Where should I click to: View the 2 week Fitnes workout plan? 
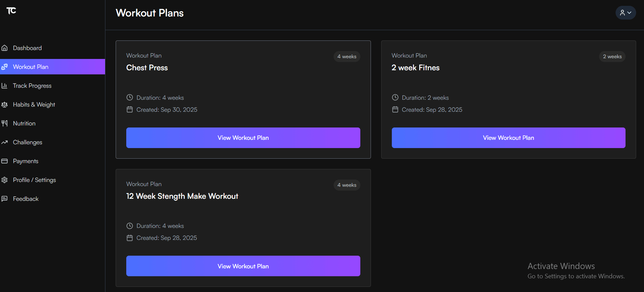click(x=508, y=137)
